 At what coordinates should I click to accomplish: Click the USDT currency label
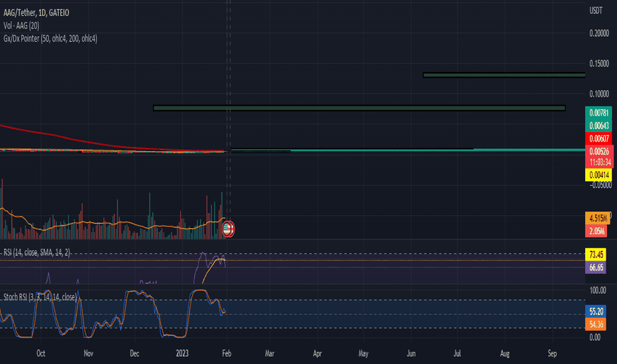(x=596, y=11)
